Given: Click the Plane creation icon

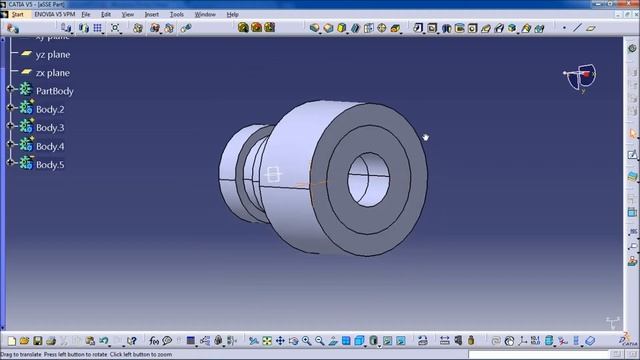Looking at the screenshot, I should coord(591,28).
